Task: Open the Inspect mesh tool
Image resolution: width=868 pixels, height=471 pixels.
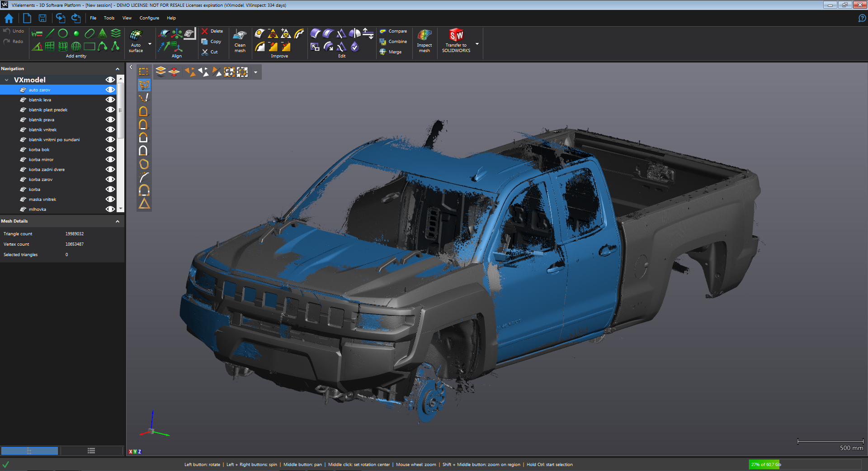Action: click(424, 41)
